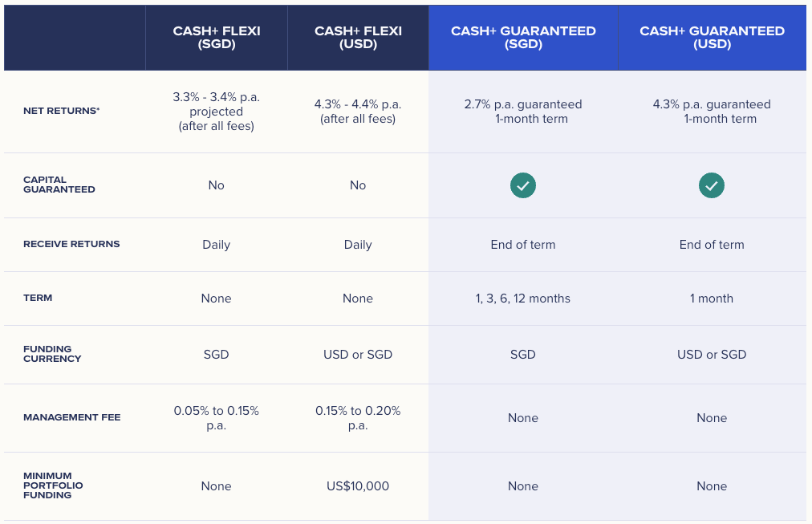Click the Receive Returns row label
This screenshot has width=812, height=524.
[71, 244]
